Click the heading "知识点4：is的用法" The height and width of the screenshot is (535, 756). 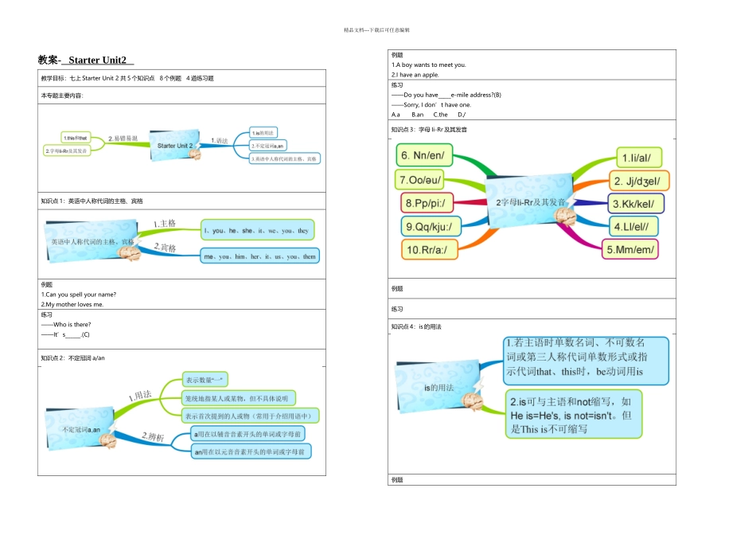click(x=416, y=326)
